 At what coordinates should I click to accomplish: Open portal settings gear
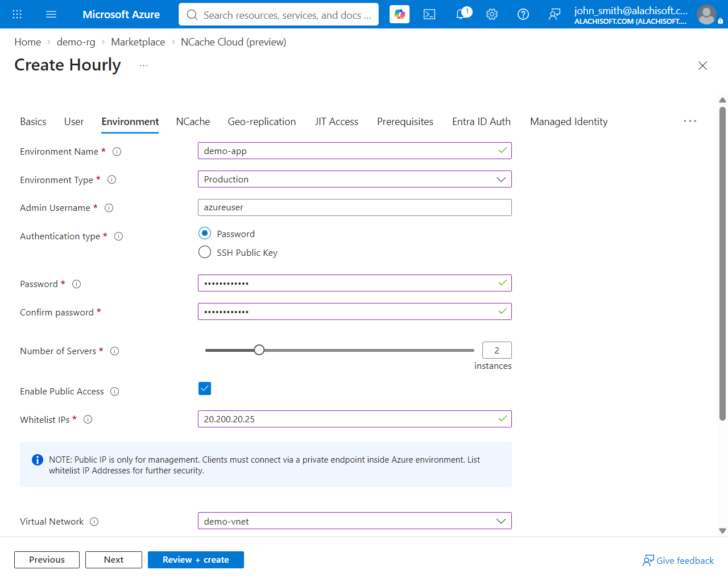coord(492,14)
